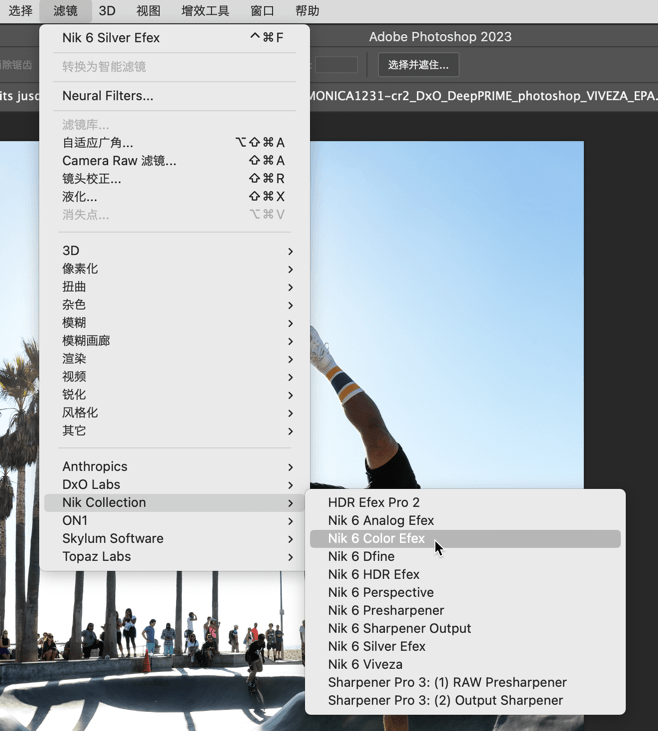Expand the 像素化 submenu
The image size is (658, 731).
click(174, 269)
